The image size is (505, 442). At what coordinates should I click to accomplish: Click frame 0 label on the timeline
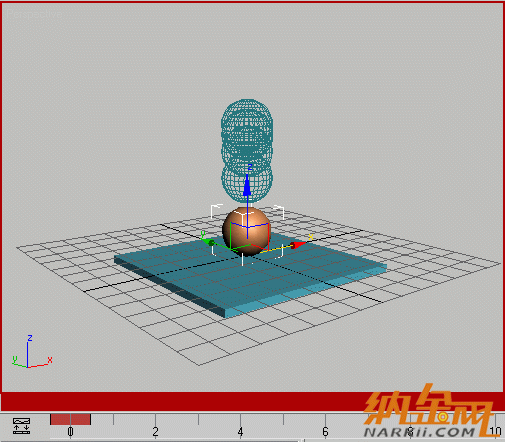tap(70, 432)
